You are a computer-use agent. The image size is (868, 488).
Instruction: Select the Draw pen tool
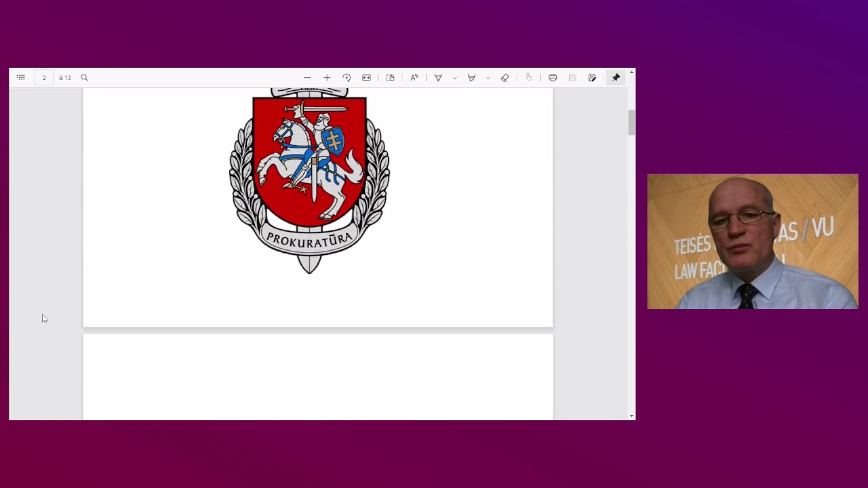click(438, 78)
